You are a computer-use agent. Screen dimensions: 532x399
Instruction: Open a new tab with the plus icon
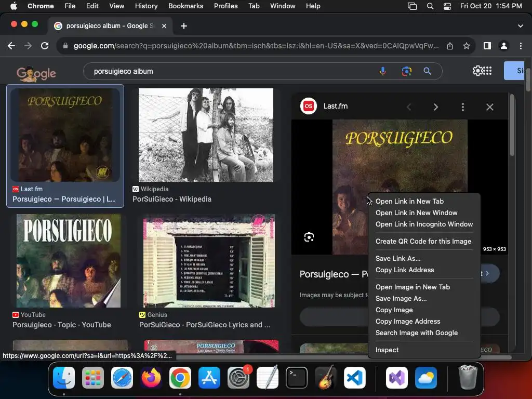[184, 26]
